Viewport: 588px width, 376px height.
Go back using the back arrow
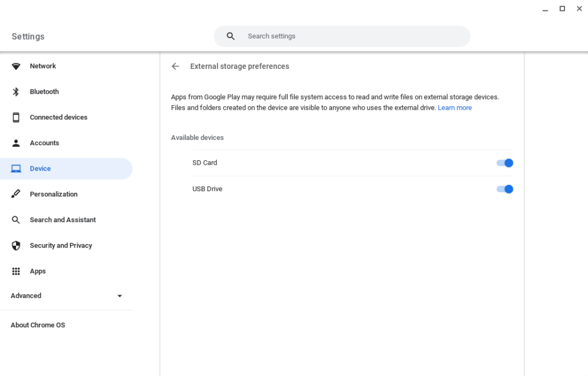(176, 67)
